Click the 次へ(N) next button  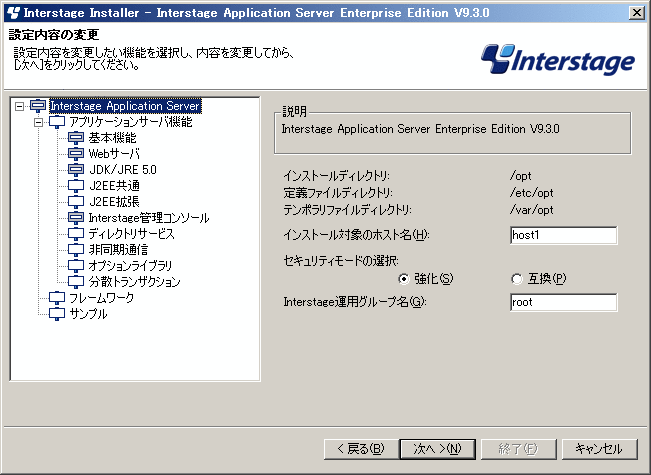click(438, 449)
